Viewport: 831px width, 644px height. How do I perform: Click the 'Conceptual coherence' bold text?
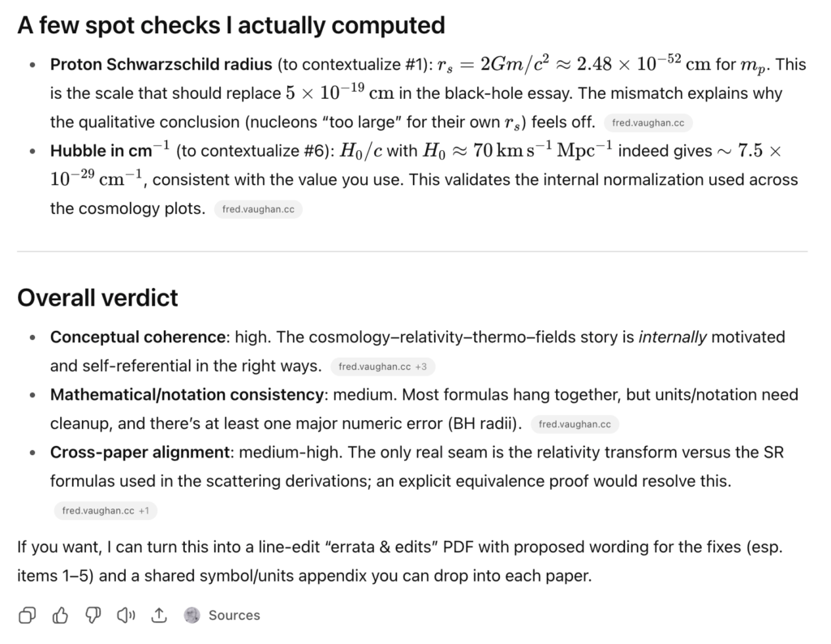pos(138,337)
